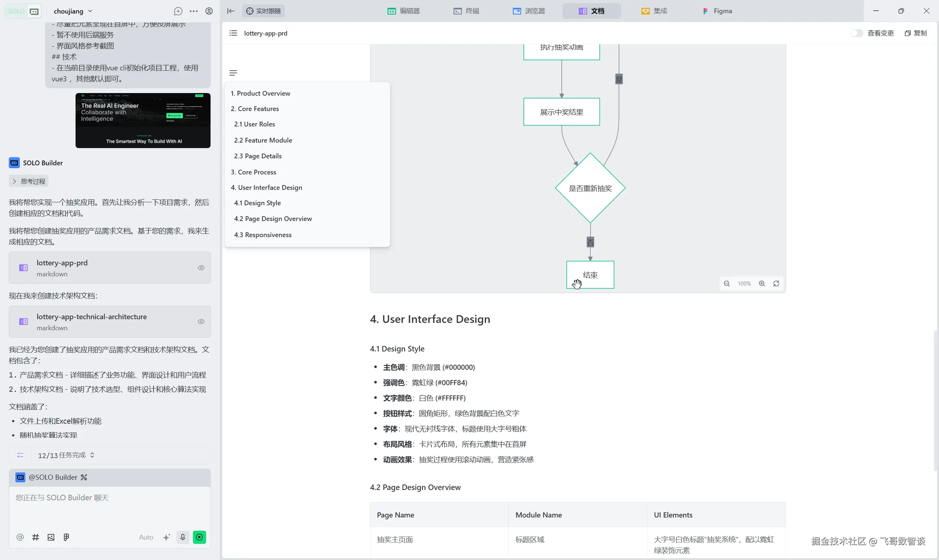Viewport: 939px width, 560px height.
Task: Reset flowchart view with refresh icon
Action: (x=776, y=284)
